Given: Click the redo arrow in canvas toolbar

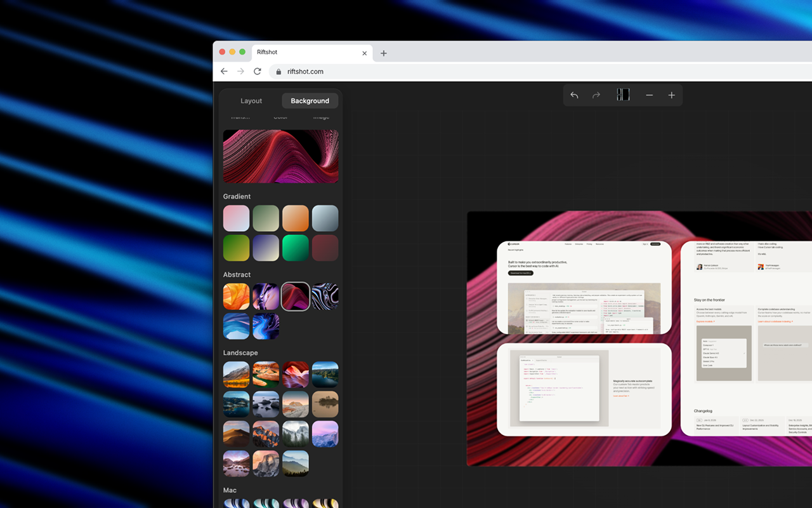Looking at the screenshot, I should pos(596,95).
